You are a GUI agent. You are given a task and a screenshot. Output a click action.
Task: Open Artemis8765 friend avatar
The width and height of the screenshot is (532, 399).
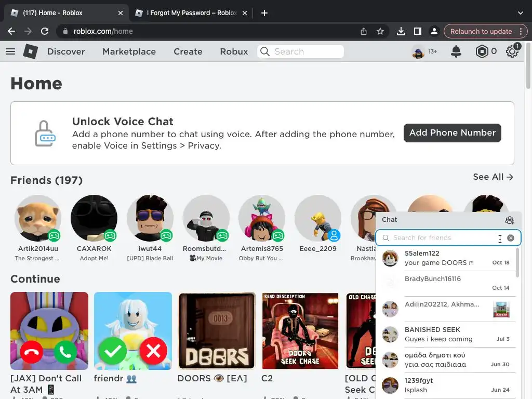[262, 218]
